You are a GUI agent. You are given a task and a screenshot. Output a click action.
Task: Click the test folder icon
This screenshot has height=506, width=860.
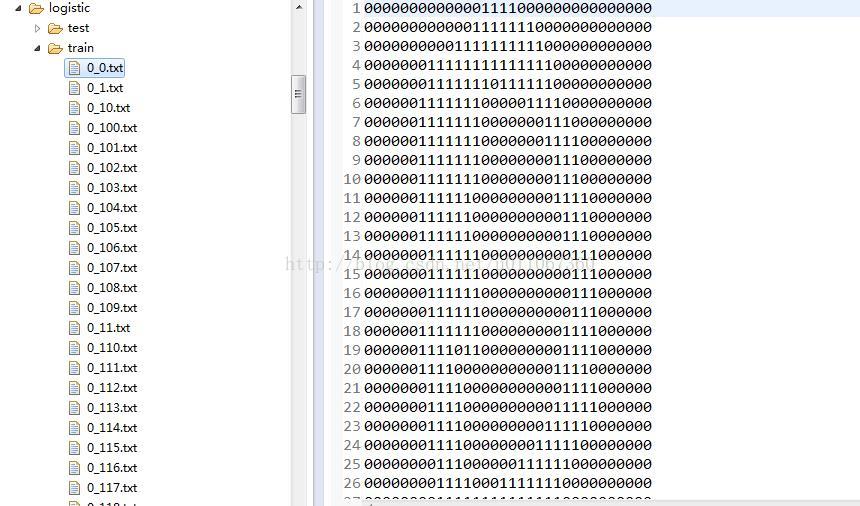click(x=55, y=28)
